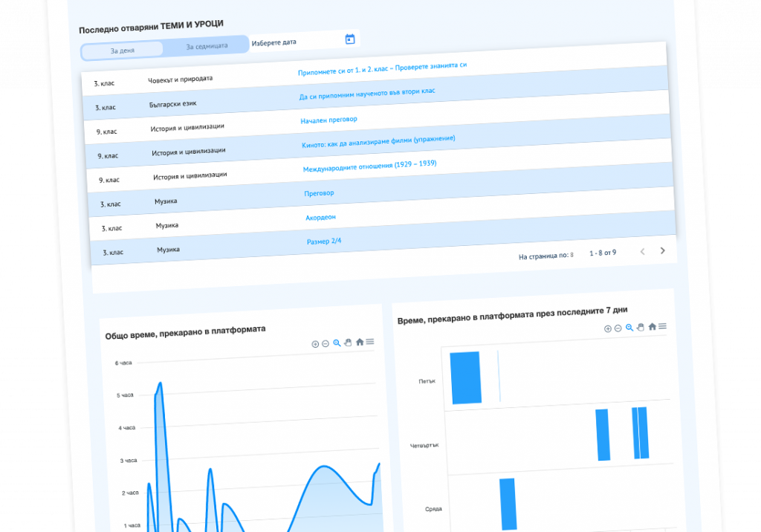Image resolution: width=761 pixels, height=532 pixels.
Task: Zoom out on total time chart
Action: [326, 344]
